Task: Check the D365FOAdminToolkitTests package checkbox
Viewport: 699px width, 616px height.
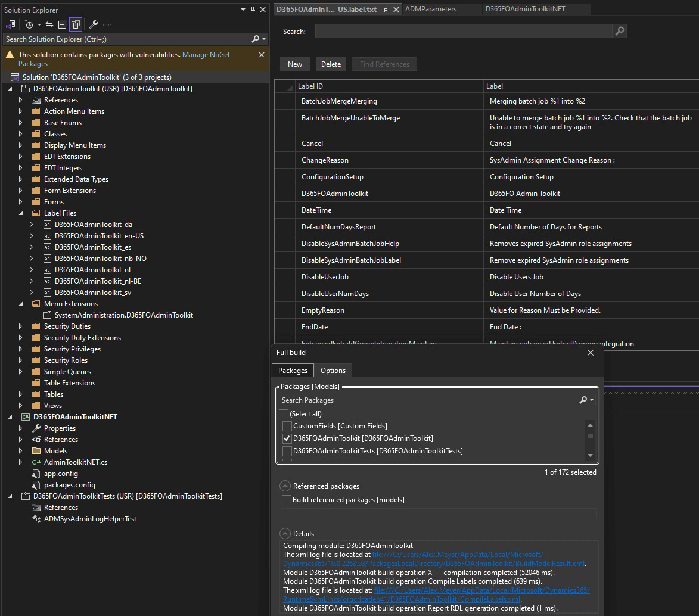Action: tap(287, 451)
